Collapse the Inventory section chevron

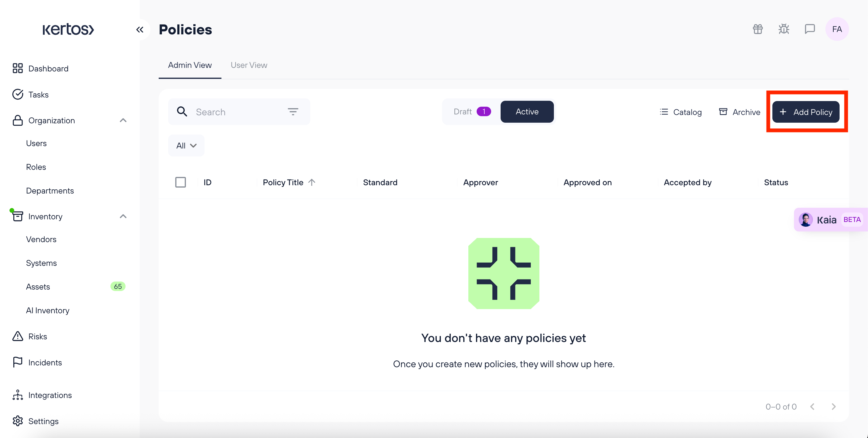coord(123,216)
